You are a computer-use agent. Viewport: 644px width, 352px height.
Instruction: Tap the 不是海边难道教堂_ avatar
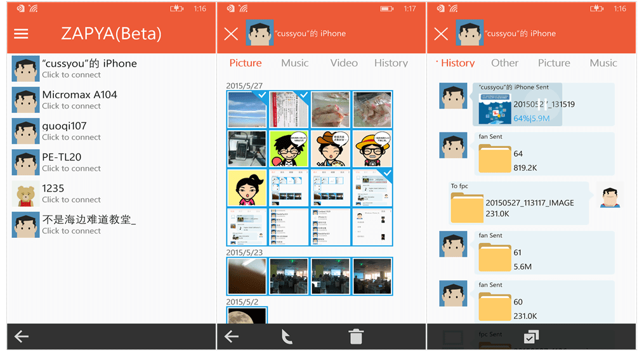25,225
